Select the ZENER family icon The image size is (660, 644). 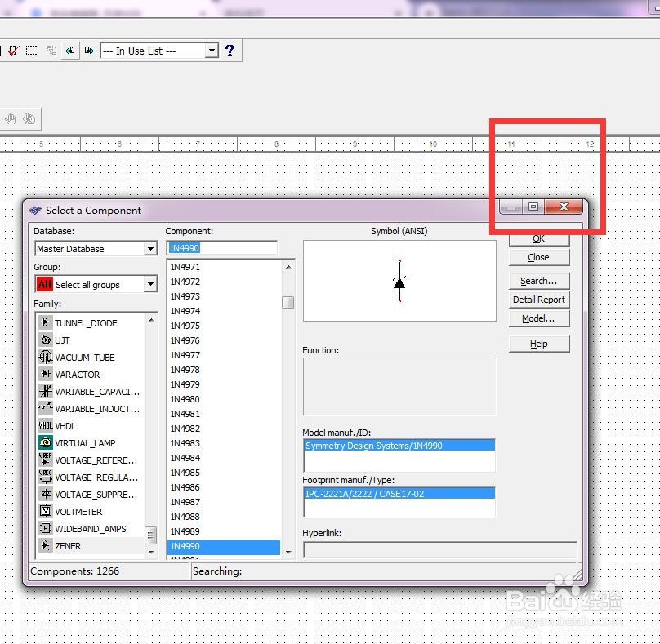[46, 545]
